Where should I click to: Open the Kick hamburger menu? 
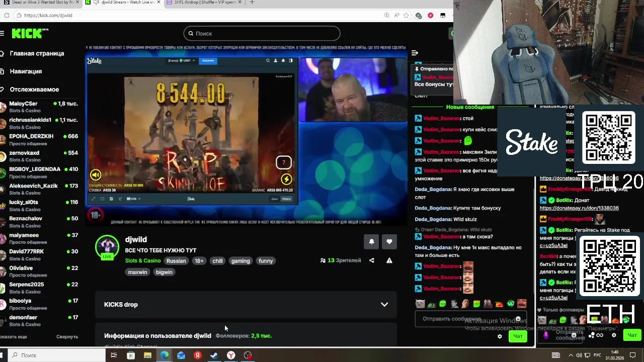(2, 33)
